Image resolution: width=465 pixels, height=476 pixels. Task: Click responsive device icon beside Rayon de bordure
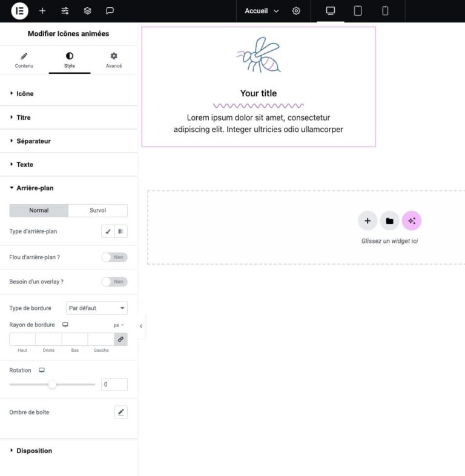[65, 325]
